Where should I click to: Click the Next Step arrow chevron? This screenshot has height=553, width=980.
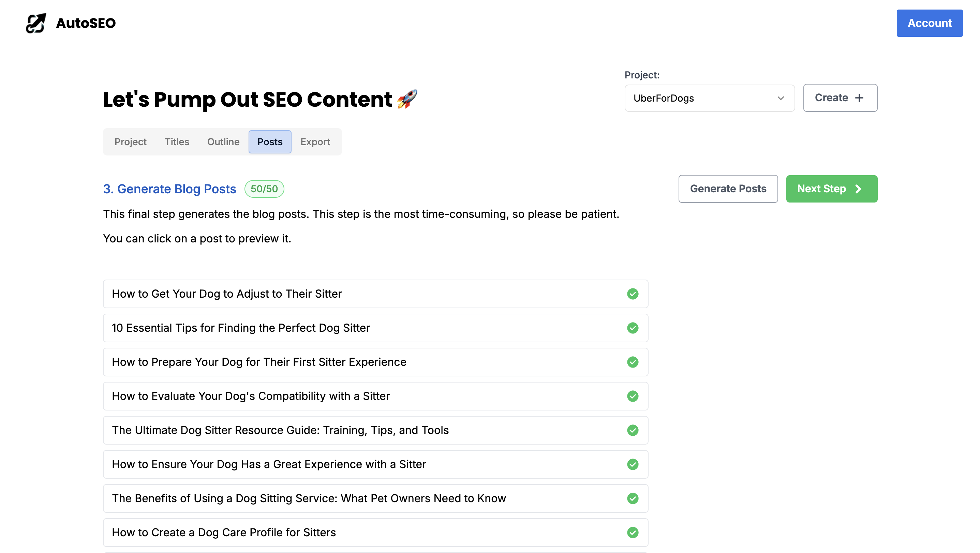(858, 189)
